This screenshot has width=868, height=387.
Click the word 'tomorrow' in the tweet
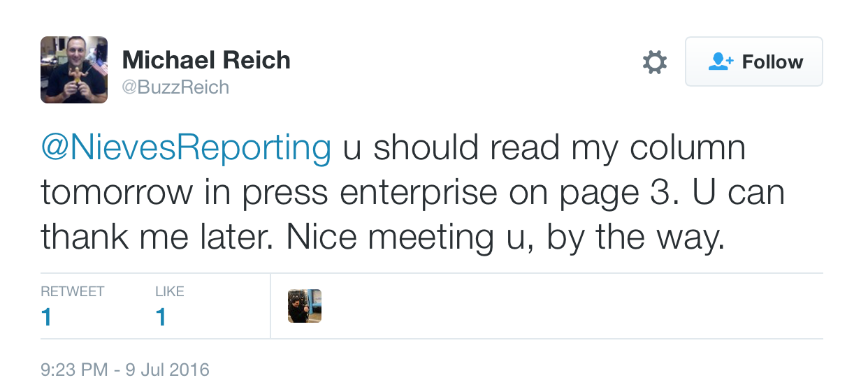click(x=117, y=193)
